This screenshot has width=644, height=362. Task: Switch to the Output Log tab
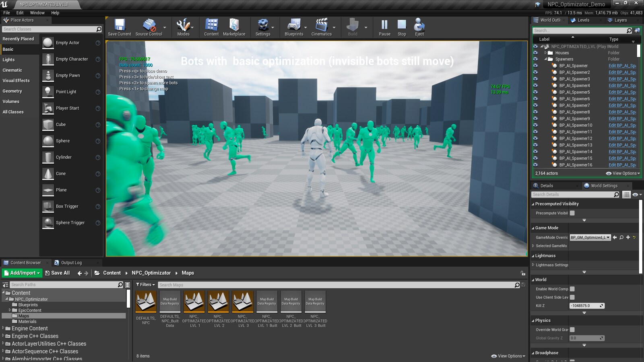[71, 263]
